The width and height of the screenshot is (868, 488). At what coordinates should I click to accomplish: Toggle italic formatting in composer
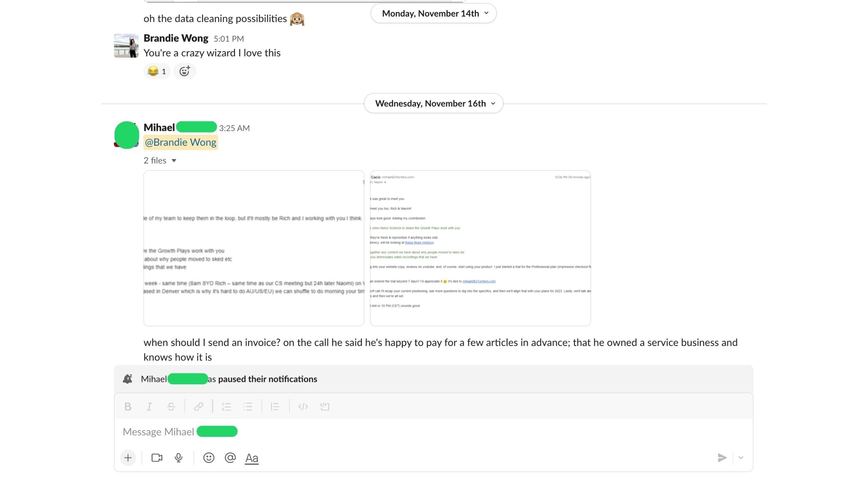[149, 406]
